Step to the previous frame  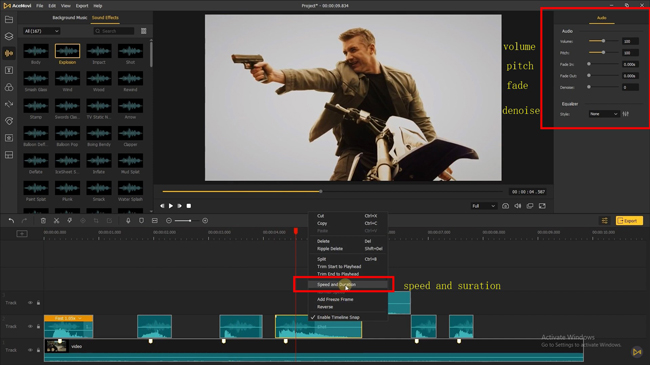162,206
